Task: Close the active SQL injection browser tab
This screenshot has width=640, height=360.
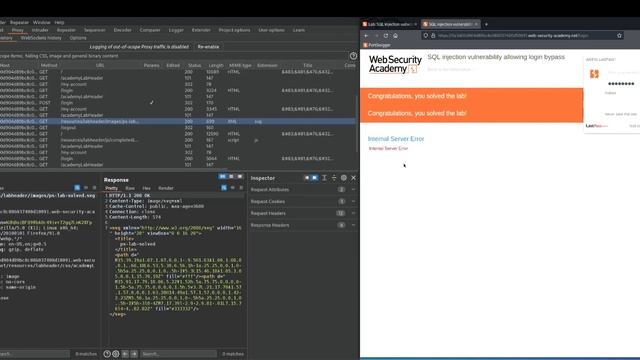Action: click(476, 24)
